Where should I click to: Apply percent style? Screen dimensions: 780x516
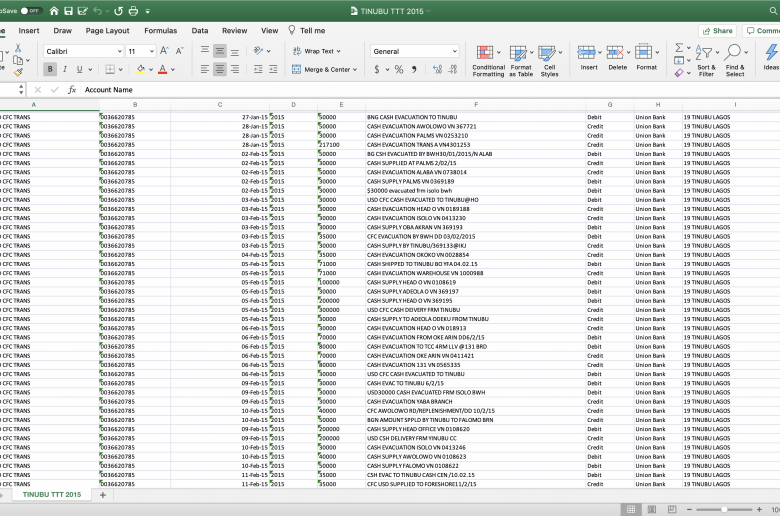click(399, 70)
